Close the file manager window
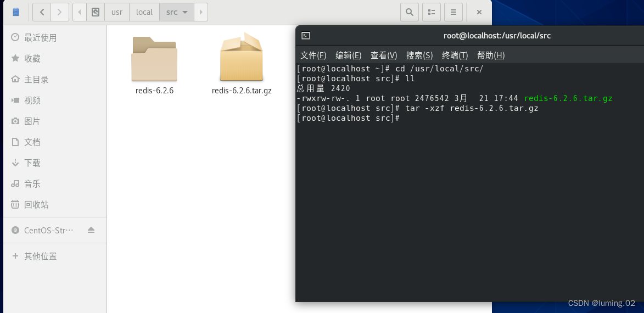 click(479, 12)
